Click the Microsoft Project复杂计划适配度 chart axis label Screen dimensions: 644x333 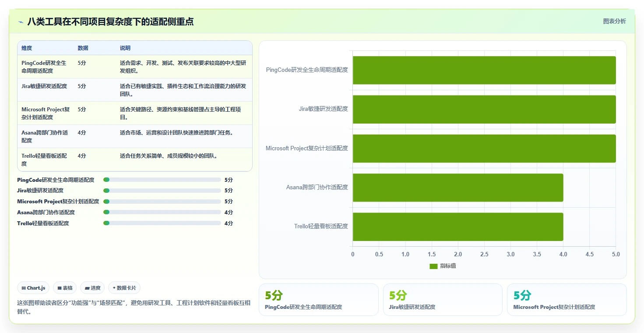click(307, 148)
